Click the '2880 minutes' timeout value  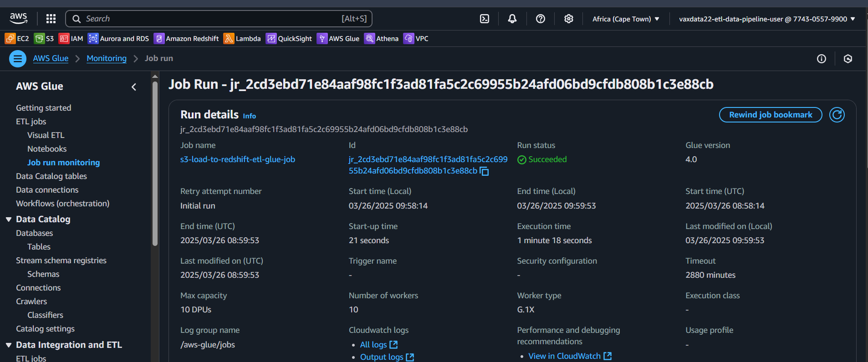click(710, 275)
